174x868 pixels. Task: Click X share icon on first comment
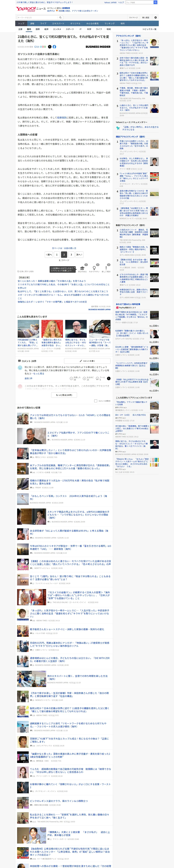108,378
